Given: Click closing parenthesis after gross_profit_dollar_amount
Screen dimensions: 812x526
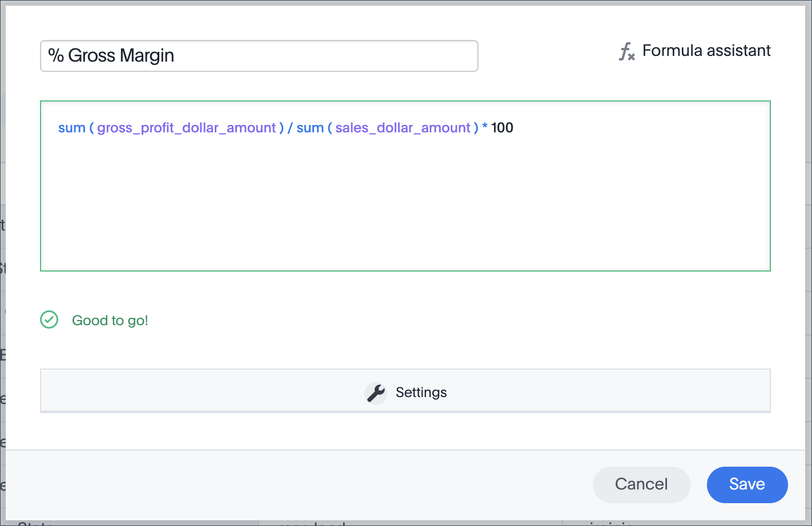Looking at the screenshot, I should pos(281,128).
